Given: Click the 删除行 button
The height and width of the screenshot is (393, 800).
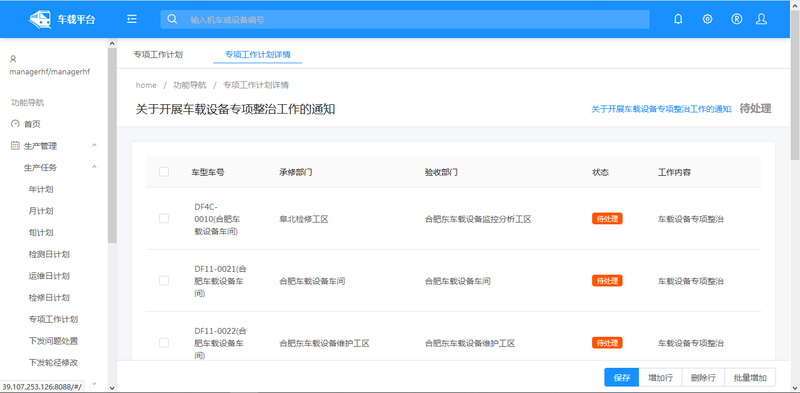Looking at the screenshot, I should click(x=703, y=378).
